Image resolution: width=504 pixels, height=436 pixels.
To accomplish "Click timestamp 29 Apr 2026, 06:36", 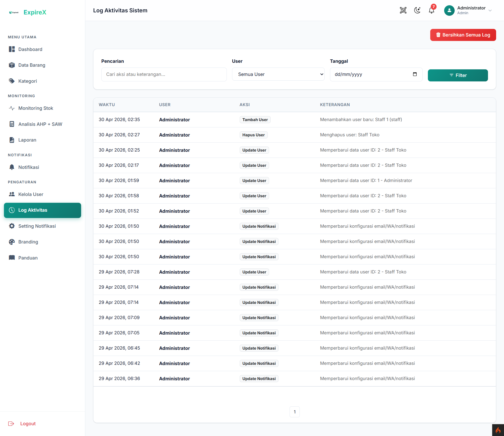I will 119,378.
